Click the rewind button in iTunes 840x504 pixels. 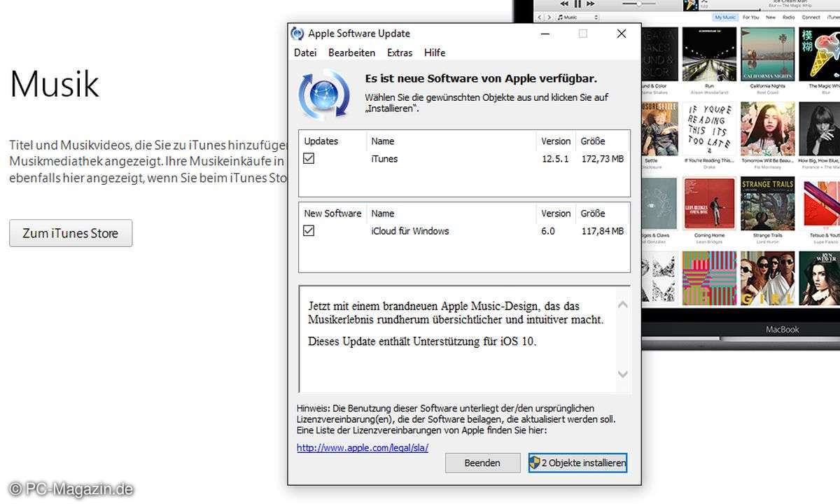click(x=564, y=3)
